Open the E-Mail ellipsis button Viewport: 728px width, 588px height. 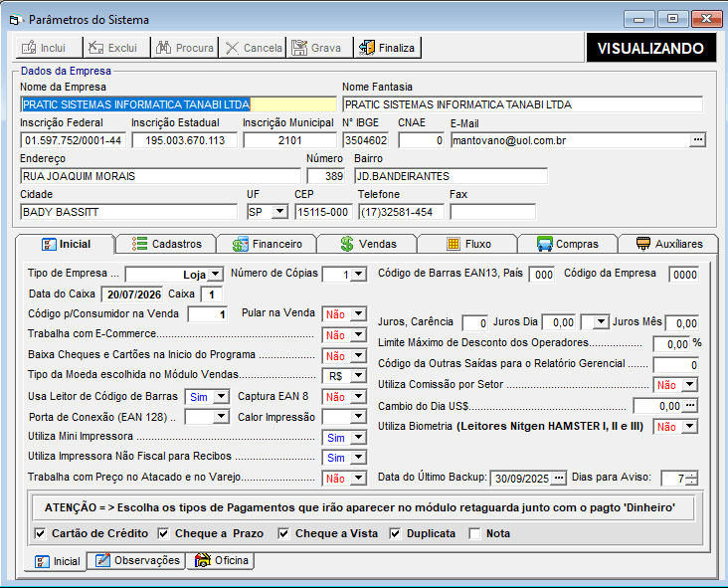[697, 140]
